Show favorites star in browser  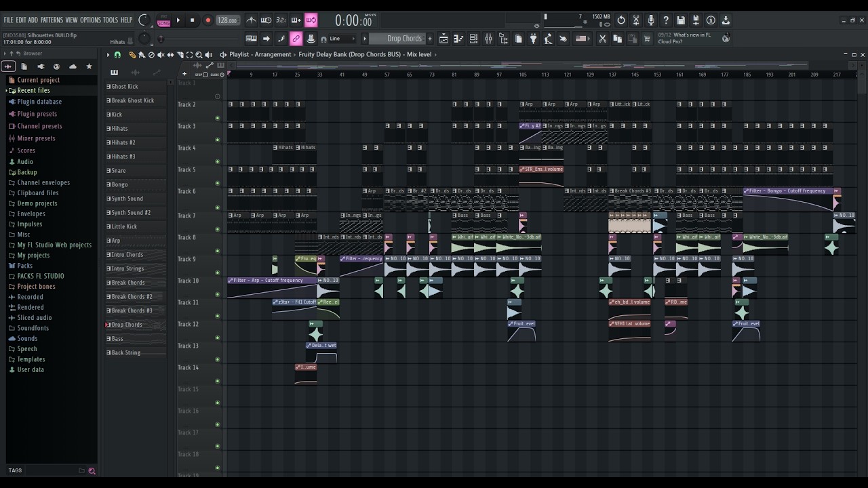(x=89, y=66)
